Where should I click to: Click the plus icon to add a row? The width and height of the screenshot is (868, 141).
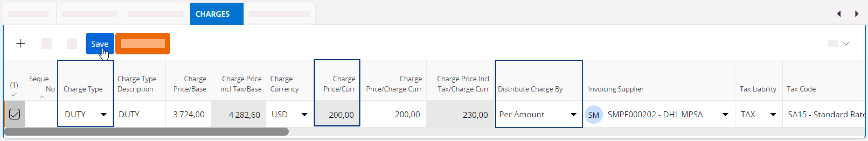(x=20, y=43)
